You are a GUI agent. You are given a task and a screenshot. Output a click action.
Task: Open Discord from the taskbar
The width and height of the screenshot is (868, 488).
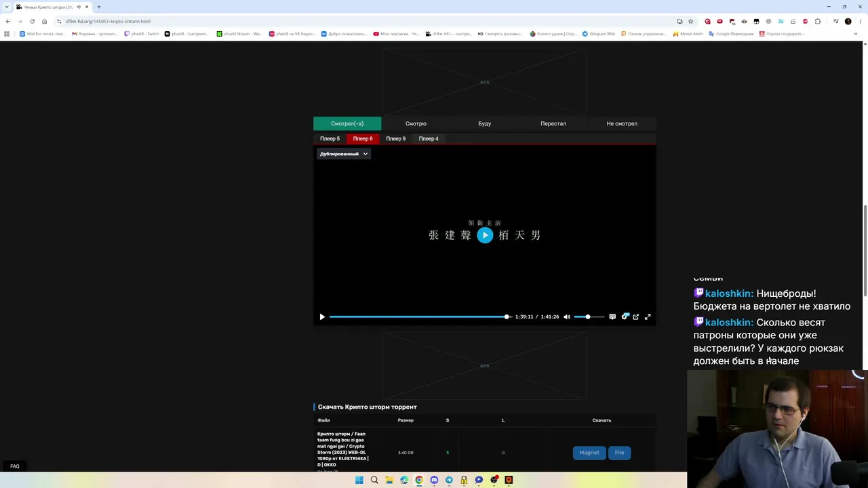(x=434, y=480)
